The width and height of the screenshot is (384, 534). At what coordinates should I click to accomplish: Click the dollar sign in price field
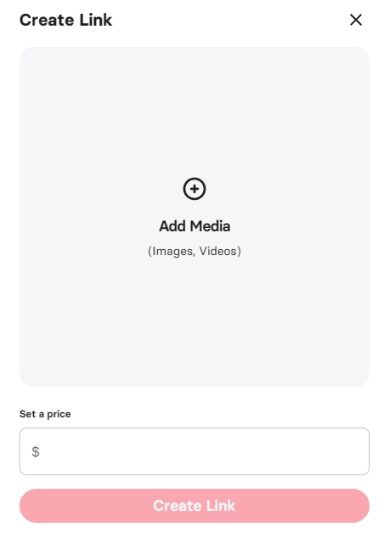click(x=35, y=452)
